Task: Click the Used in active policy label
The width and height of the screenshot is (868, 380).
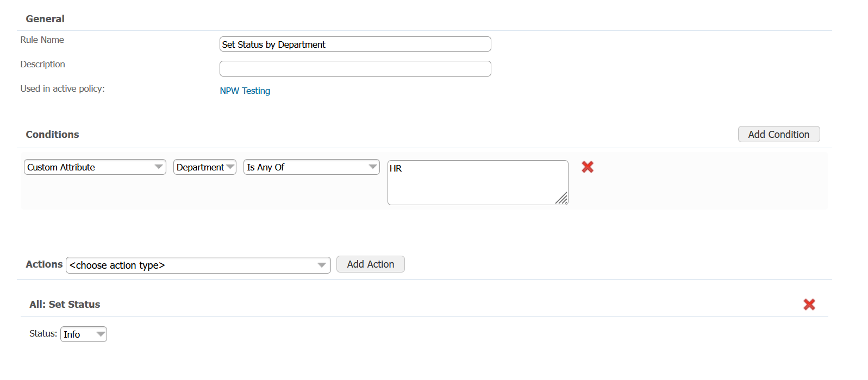Action: click(x=63, y=88)
